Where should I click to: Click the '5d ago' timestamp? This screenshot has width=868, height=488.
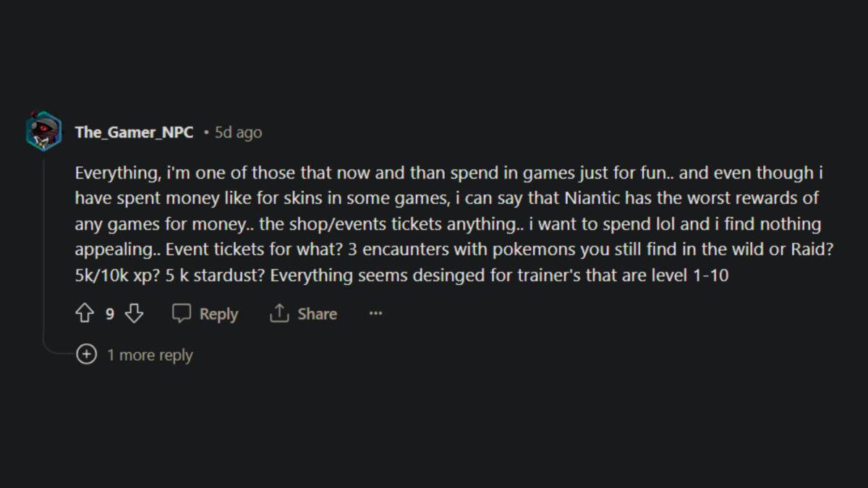tap(238, 132)
